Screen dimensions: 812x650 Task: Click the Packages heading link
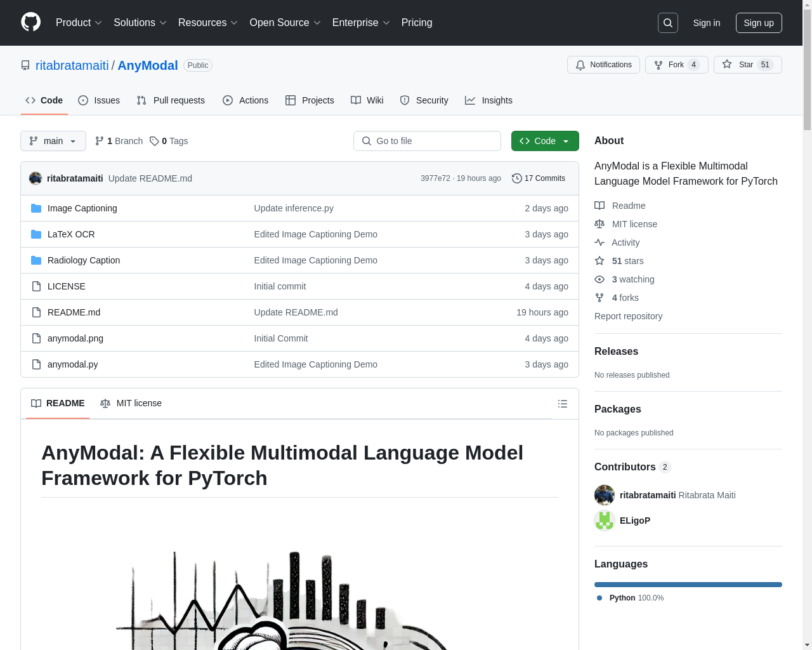617,409
